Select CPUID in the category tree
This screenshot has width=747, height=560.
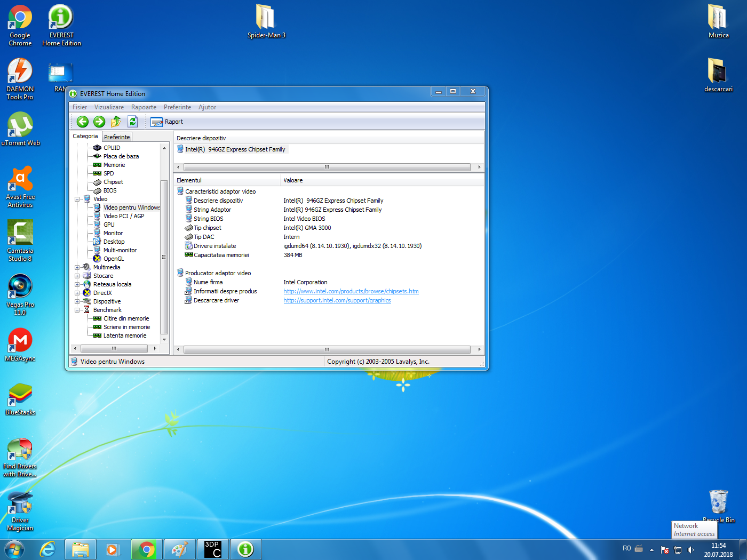pos(112,148)
